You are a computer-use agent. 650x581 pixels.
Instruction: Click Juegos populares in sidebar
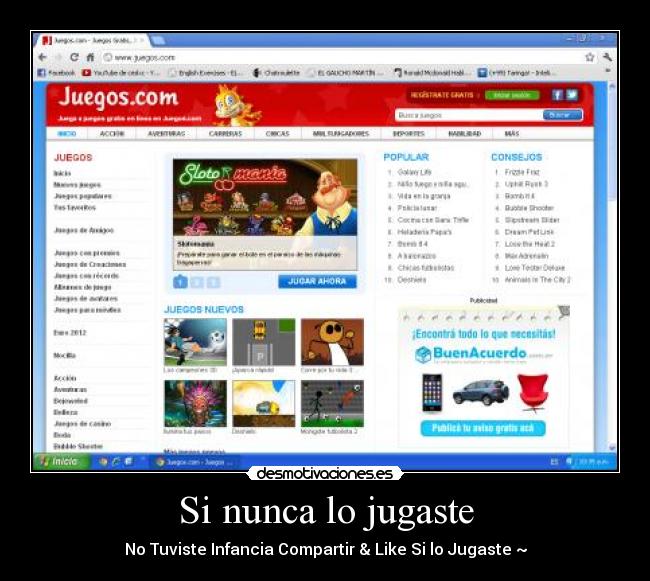click(82, 196)
